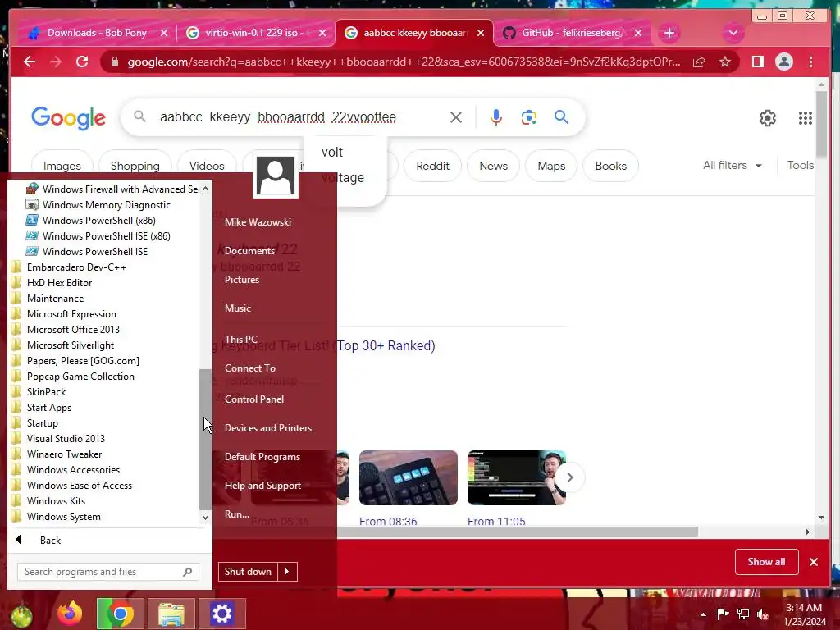Open Devices and Printers
The width and height of the screenshot is (840, 630).
pos(268,428)
